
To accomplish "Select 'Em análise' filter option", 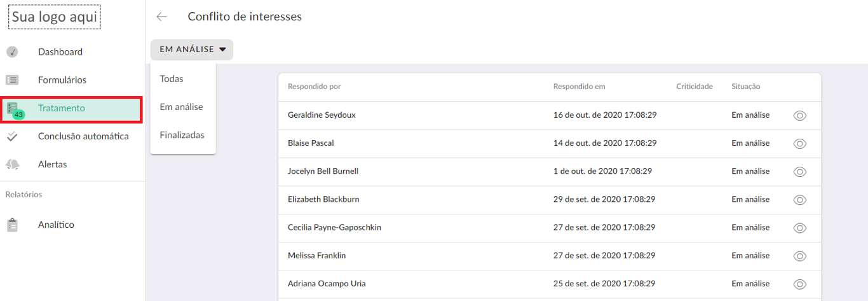I will tap(181, 107).
